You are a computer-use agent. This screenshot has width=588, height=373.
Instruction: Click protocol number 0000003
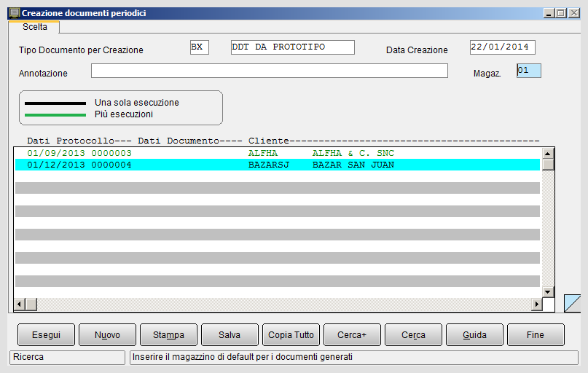(111, 153)
